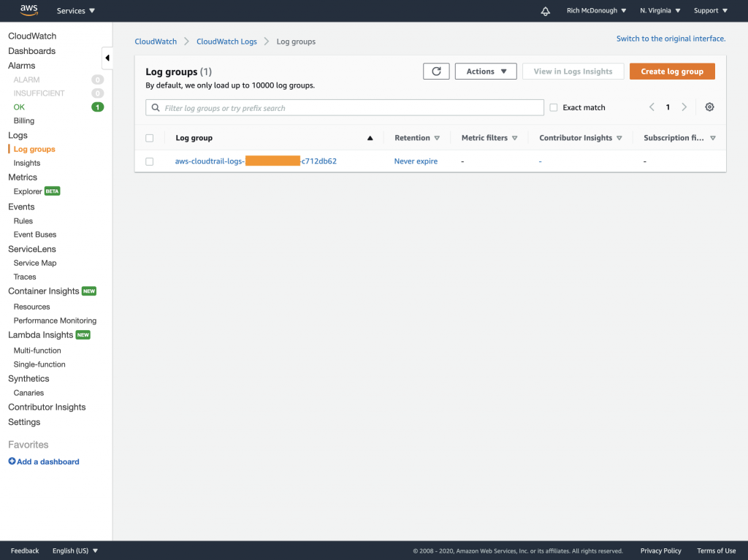Click the AWS logo to go home
The height and width of the screenshot is (560, 748).
pyautogui.click(x=28, y=10)
